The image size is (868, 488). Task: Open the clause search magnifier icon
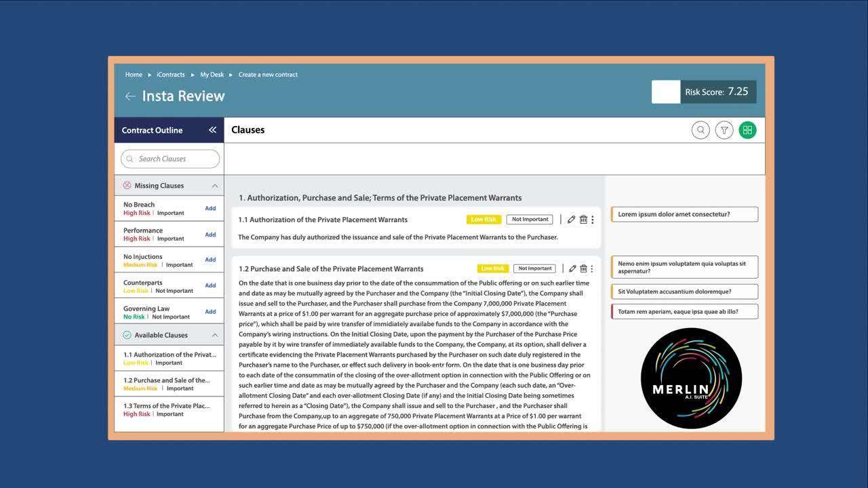click(701, 130)
